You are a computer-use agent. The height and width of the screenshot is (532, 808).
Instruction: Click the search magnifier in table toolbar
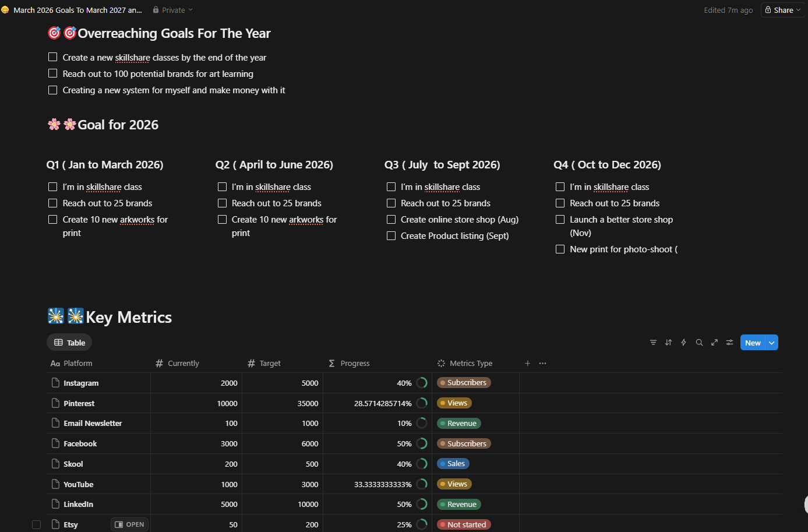pos(699,343)
